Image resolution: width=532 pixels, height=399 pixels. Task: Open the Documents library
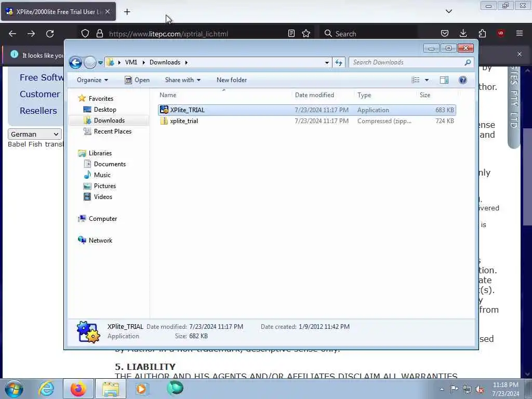[x=110, y=164]
